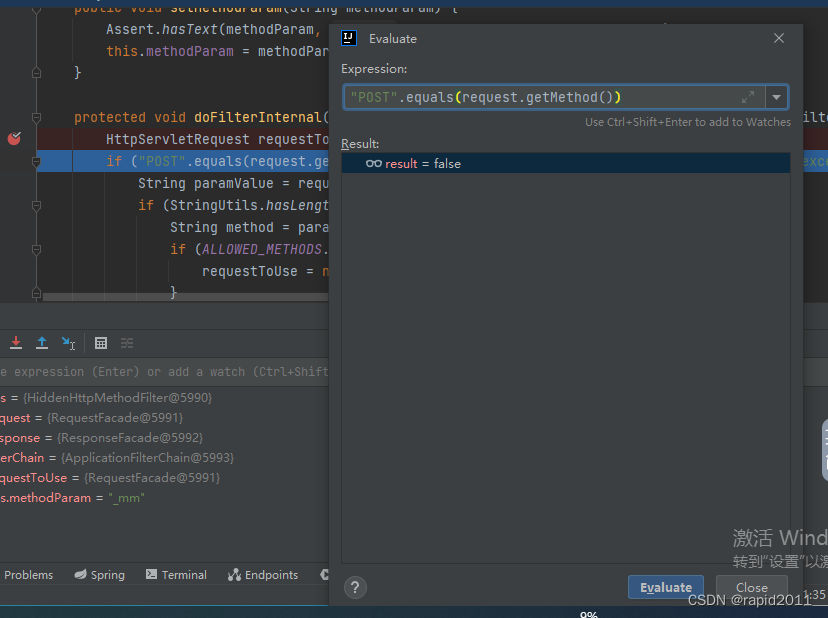This screenshot has width=828, height=618.
Task: Open the Problems tool window tab
Action: tap(29, 575)
